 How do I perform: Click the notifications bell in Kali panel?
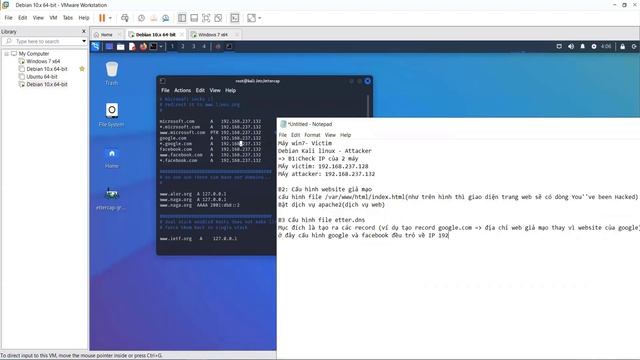click(582, 47)
